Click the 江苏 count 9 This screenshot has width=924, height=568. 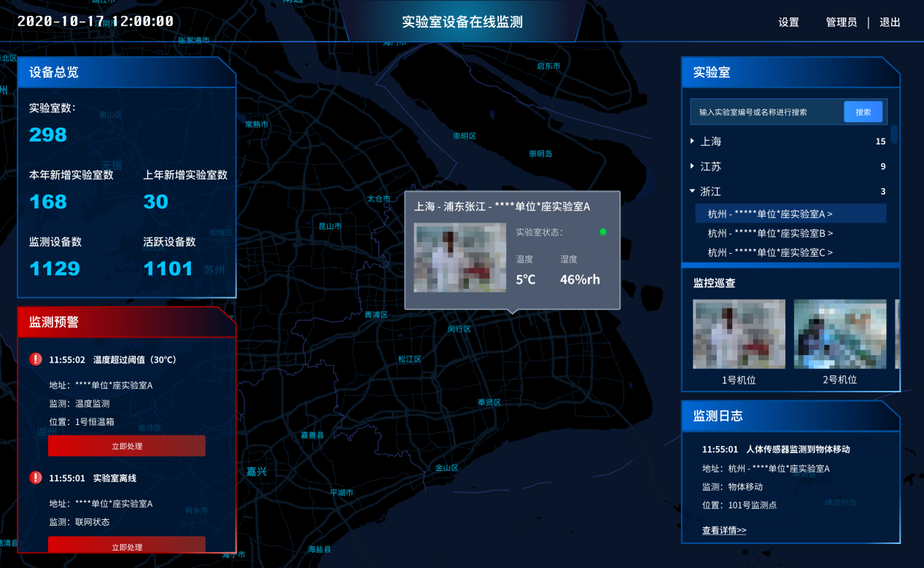coord(882,166)
